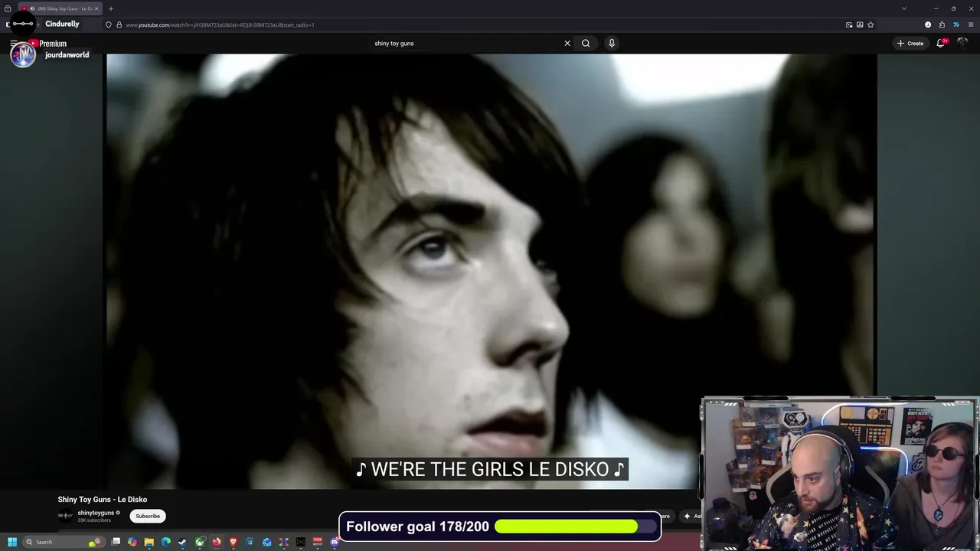980x551 pixels.
Task: Click the Follower goal progress bar
Action: click(577, 527)
